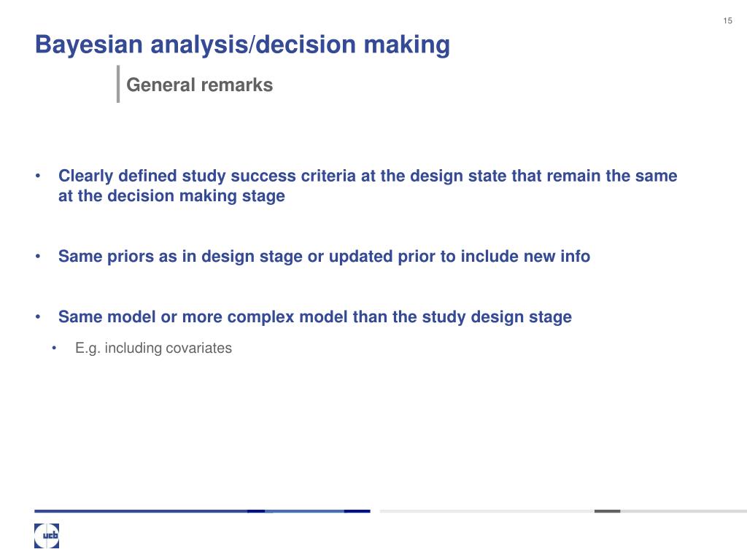This screenshot has width=747, height=560.
Task: Select the word covariates
Action: (x=199, y=348)
